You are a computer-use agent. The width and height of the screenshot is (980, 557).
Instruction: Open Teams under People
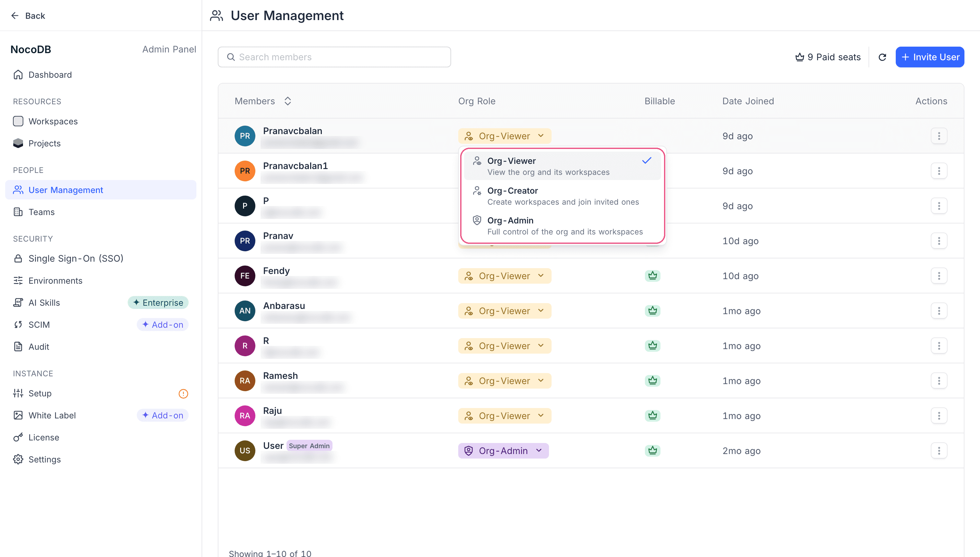(x=101, y=212)
